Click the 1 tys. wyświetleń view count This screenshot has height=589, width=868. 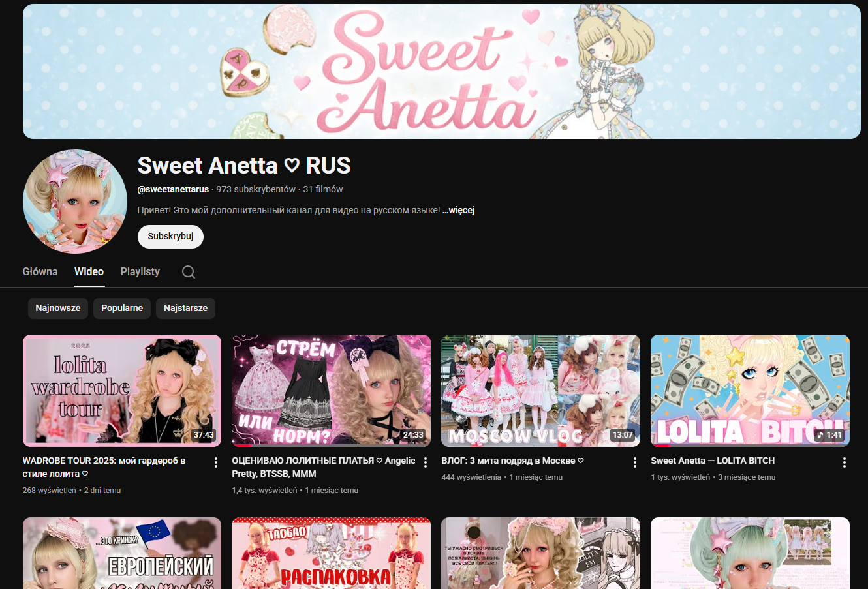[x=681, y=477]
